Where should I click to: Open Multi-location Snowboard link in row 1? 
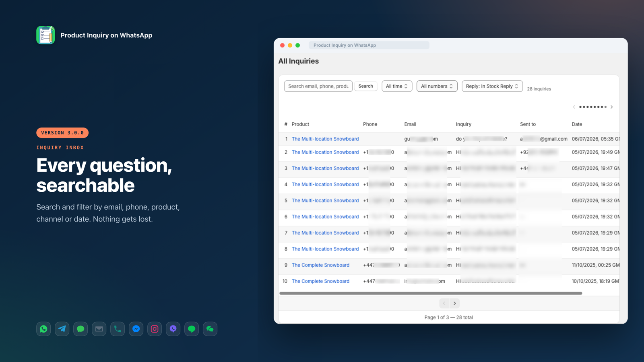point(325,139)
